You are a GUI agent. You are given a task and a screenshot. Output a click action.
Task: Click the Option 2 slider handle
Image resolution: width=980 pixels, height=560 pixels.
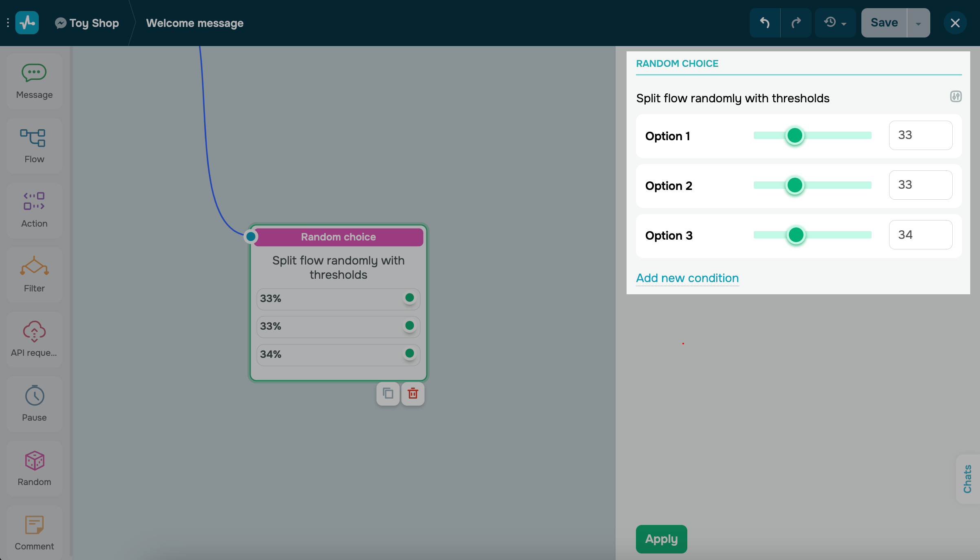coord(795,185)
